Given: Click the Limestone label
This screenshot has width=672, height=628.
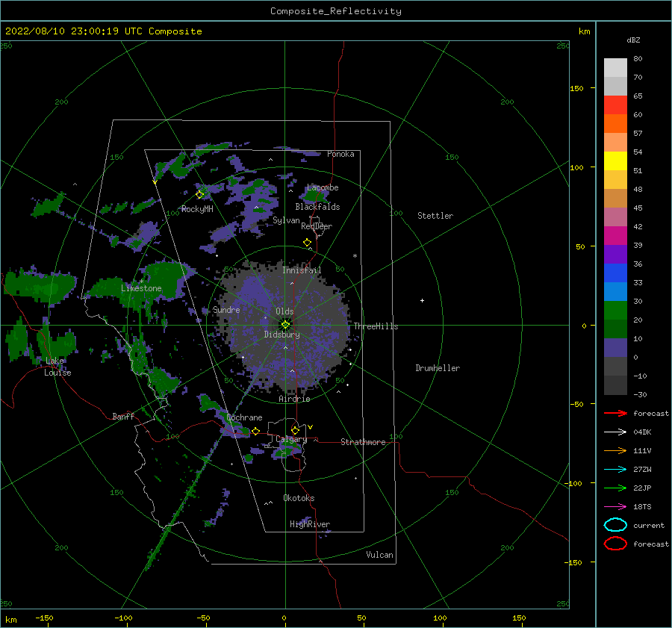Looking at the screenshot, I should pyautogui.click(x=141, y=288).
